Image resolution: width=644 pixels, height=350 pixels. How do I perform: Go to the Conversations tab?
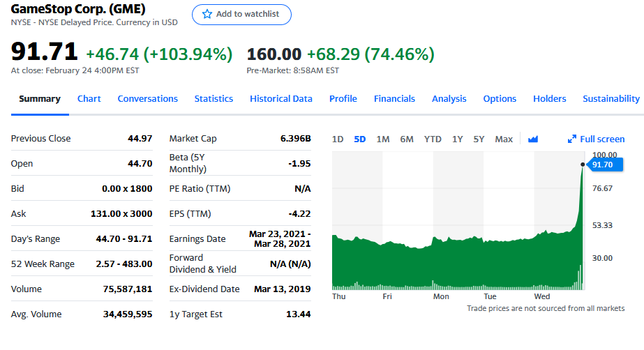click(x=148, y=99)
